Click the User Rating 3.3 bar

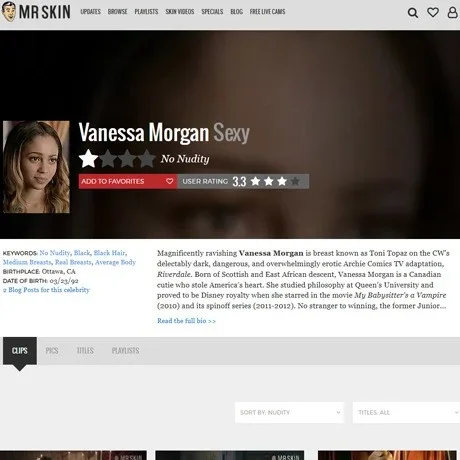point(243,181)
